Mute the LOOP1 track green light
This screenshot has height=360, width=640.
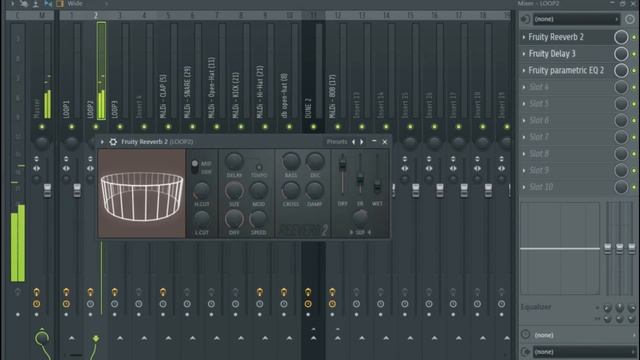71,127
